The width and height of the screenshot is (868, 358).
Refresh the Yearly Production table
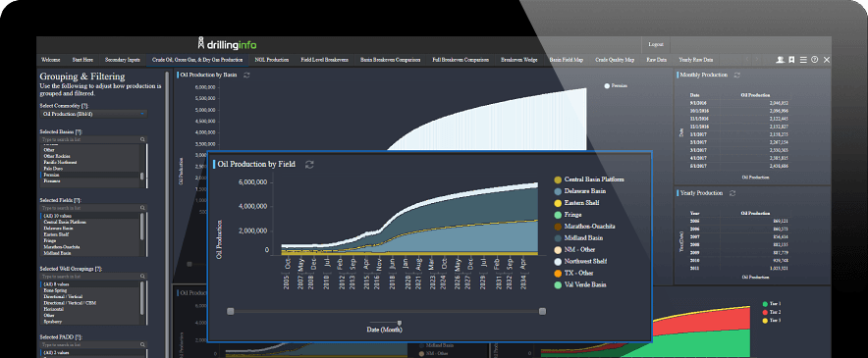click(x=732, y=193)
